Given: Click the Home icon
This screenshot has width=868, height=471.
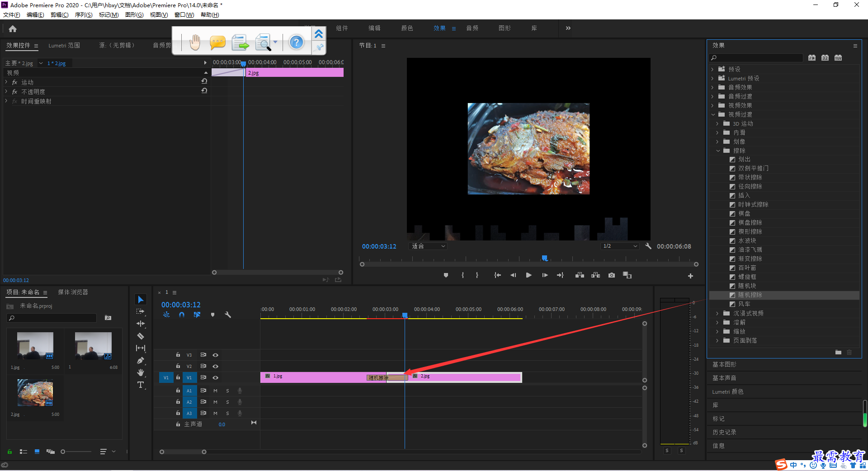Looking at the screenshot, I should pyautogui.click(x=13, y=28).
